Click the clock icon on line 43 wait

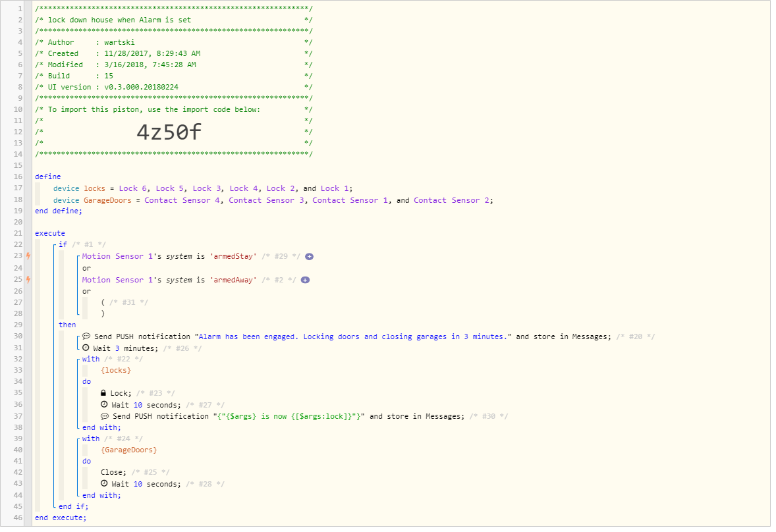tap(104, 483)
